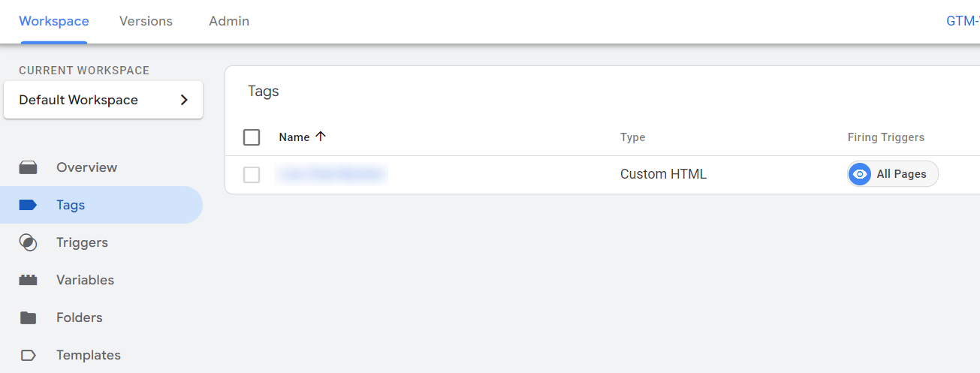This screenshot has width=980, height=373.
Task: Open the blurred tag name link
Action: tap(331, 174)
